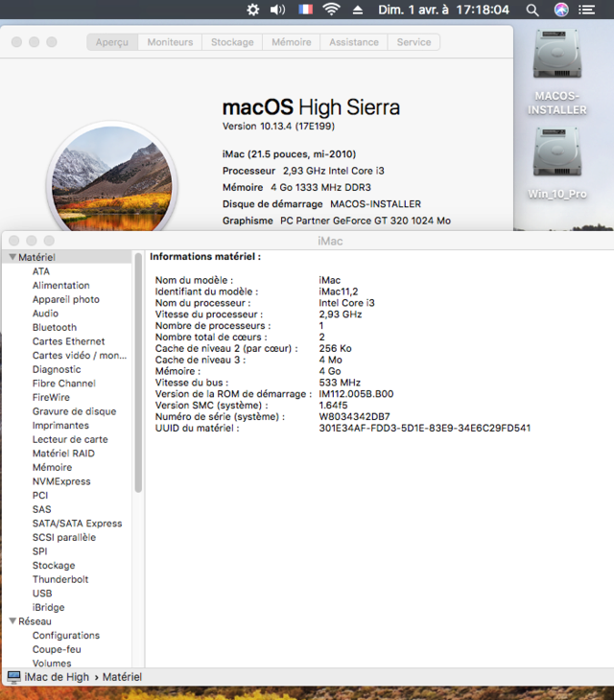Image resolution: width=614 pixels, height=700 pixels.
Task: Select Diagnostic in the sidebar
Action: pyautogui.click(x=57, y=369)
